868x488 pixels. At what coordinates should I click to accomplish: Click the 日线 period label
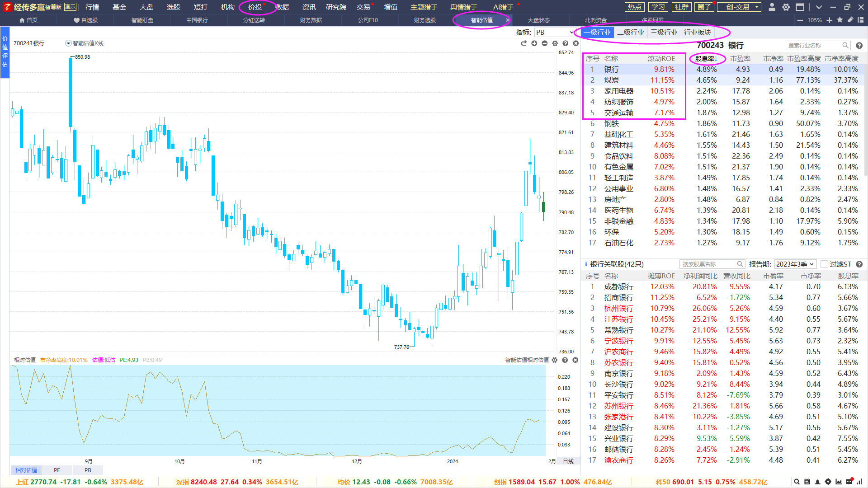(x=568, y=461)
